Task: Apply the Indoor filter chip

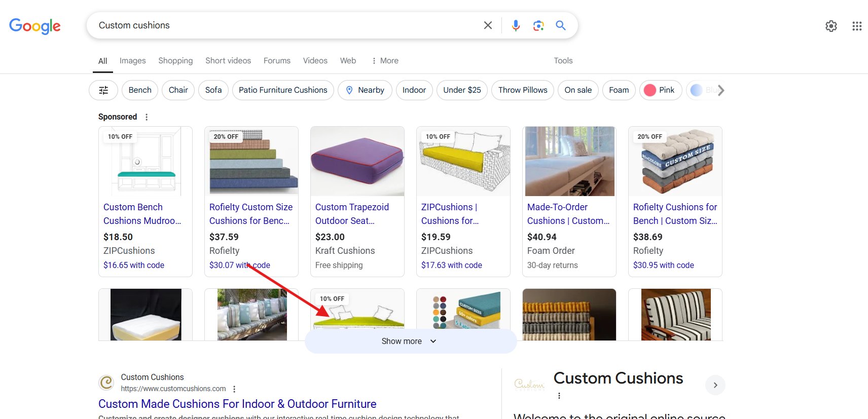Action: (414, 90)
